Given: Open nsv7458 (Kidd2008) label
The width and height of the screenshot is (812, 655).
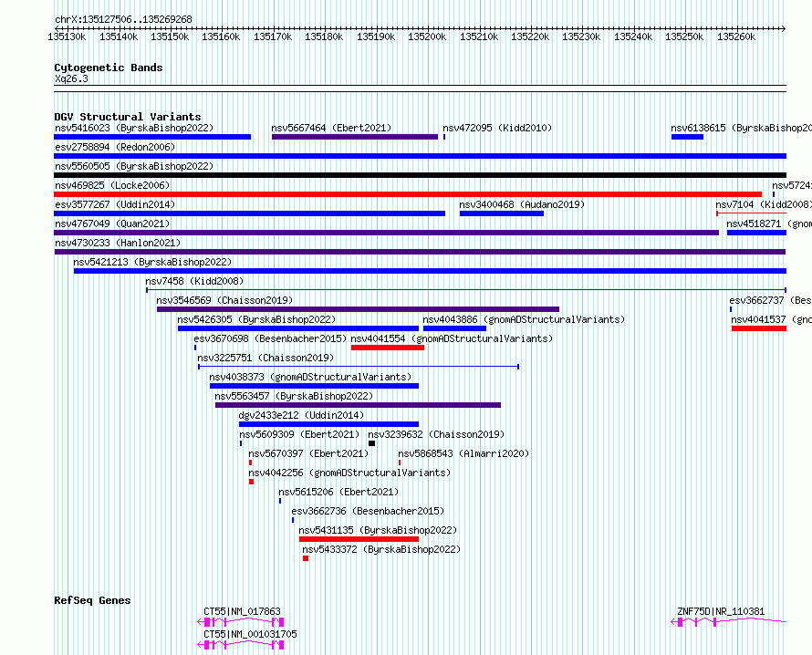Looking at the screenshot, I should pos(194,281).
